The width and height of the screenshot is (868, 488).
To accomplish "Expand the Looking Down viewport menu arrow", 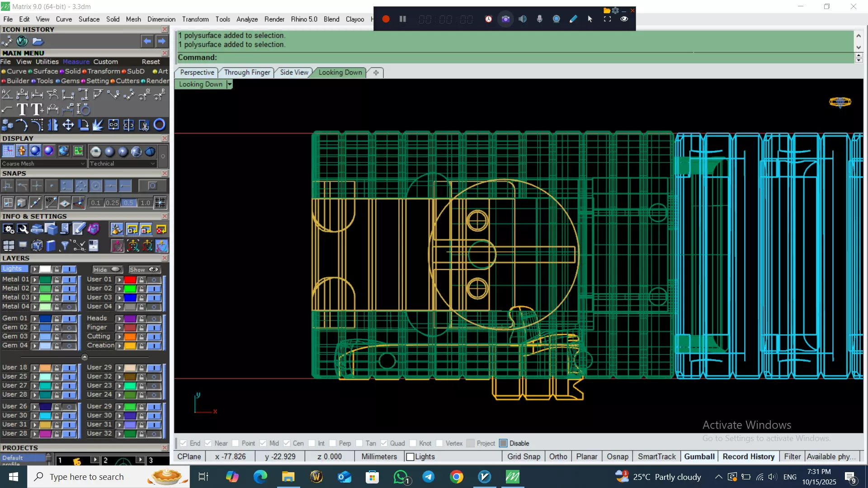I will pyautogui.click(x=230, y=84).
